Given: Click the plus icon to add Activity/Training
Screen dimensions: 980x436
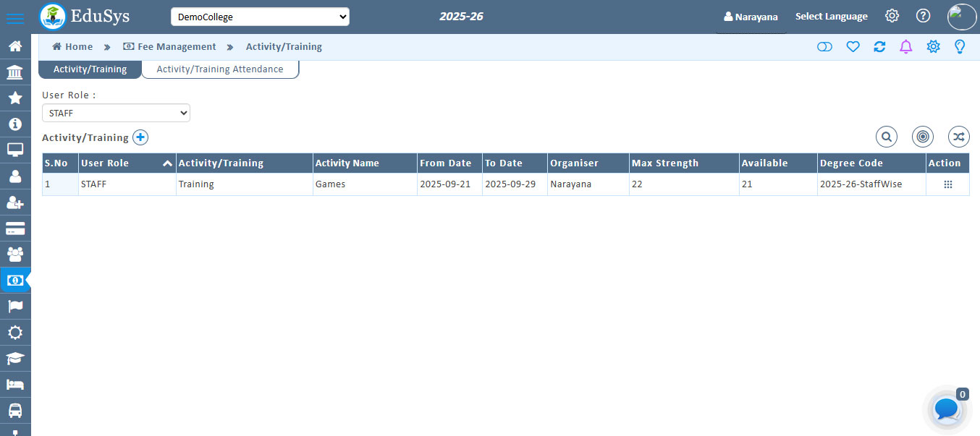Looking at the screenshot, I should pos(140,137).
